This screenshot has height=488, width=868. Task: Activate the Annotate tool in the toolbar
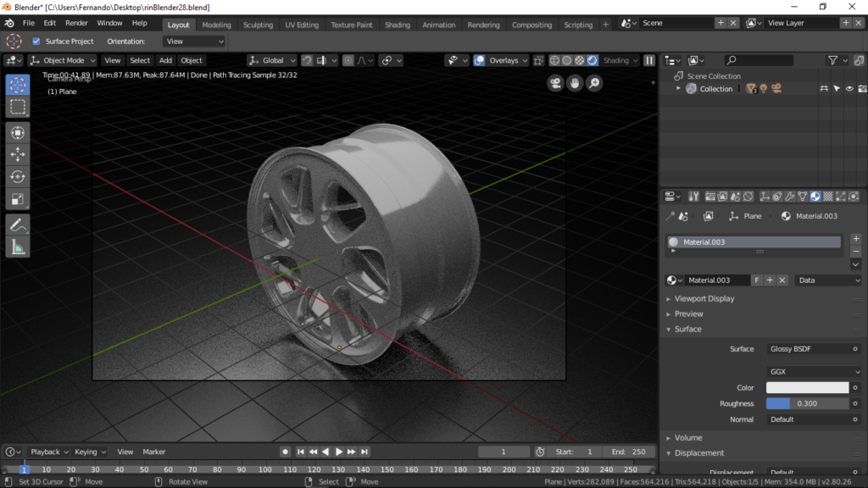(19, 225)
